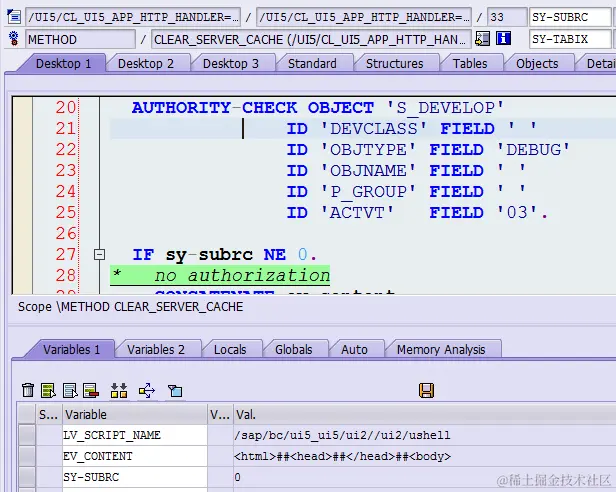Image resolution: width=616 pixels, height=492 pixels.
Task: Select the EV_CONTENT row selector button
Action: pos(27,456)
